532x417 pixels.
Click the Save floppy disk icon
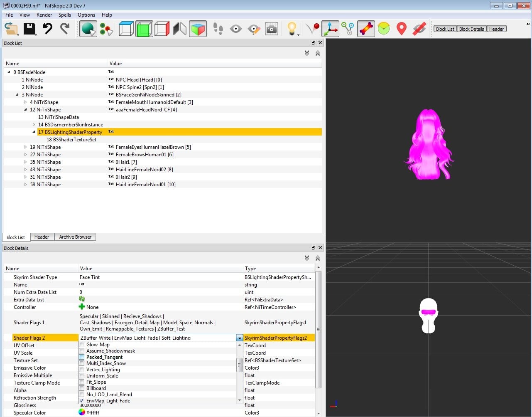click(x=29, y=29)
